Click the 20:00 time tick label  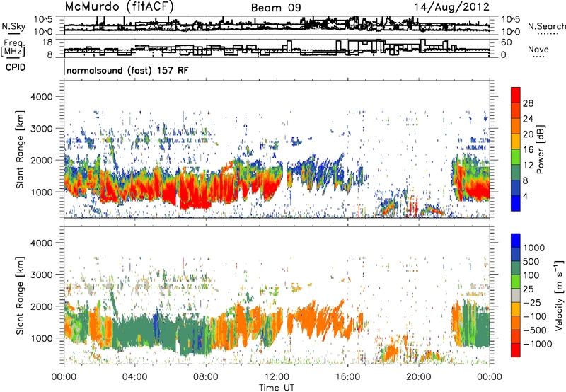(x=418, y=377)
